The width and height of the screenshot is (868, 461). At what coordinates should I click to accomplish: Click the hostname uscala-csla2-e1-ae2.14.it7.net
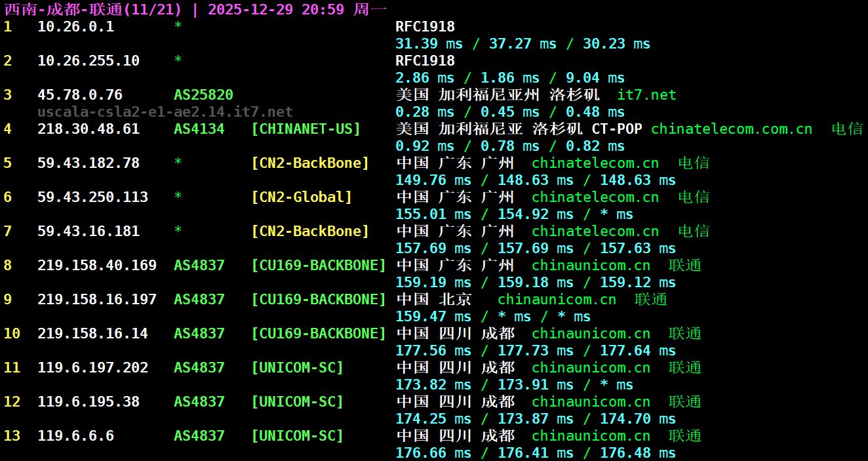(x=165, y=112)
